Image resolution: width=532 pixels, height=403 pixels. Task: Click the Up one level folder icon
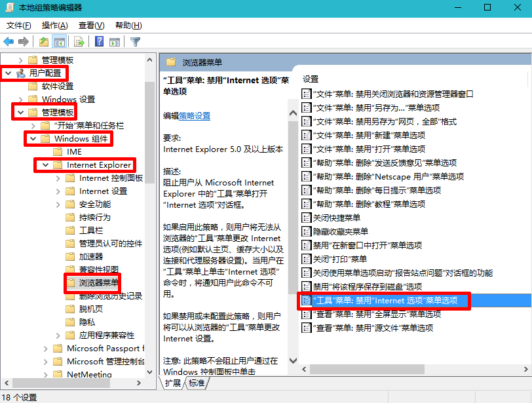coord(43,41)
